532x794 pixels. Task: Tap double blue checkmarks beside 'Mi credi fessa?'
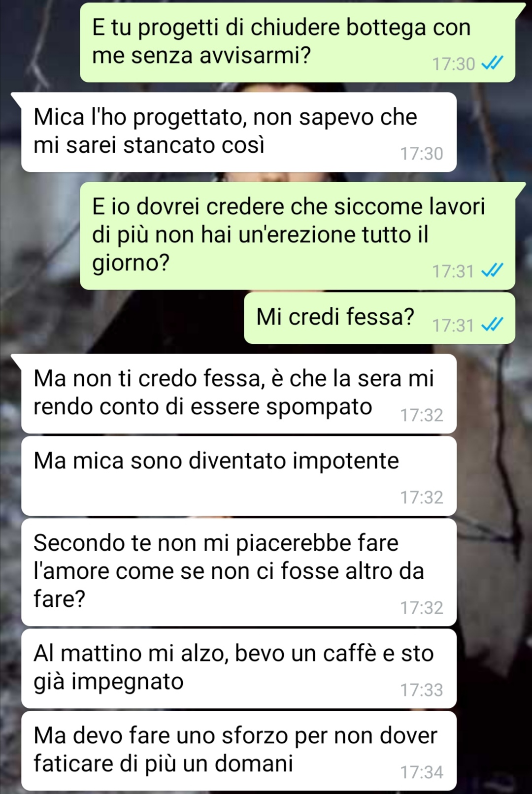492,325
